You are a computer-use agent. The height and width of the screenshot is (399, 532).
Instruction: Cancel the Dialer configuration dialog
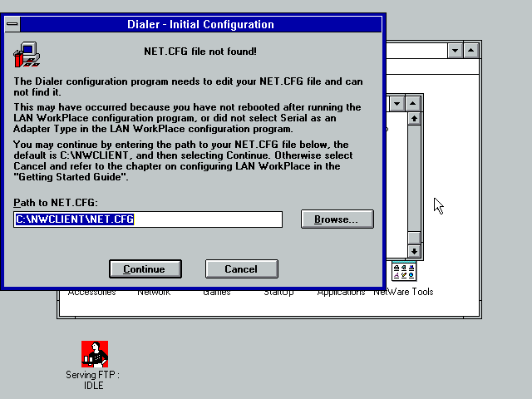coord(242,269)
